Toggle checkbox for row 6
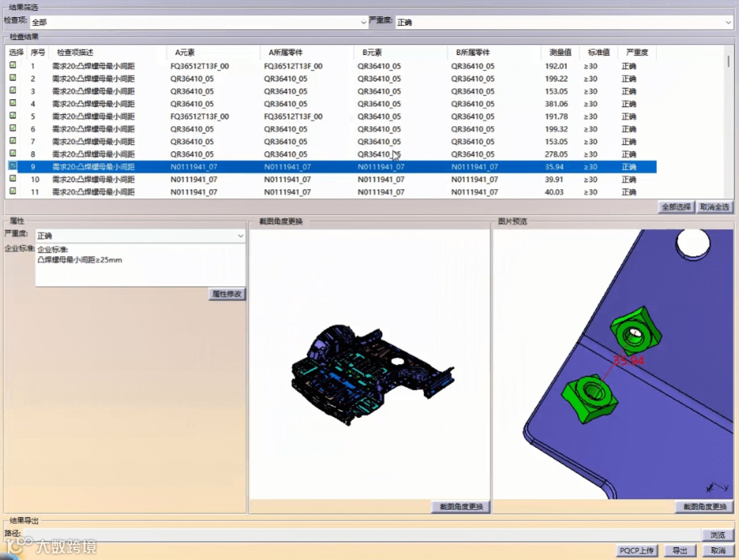Screen dimensions: 739x560 pos(13,128)
